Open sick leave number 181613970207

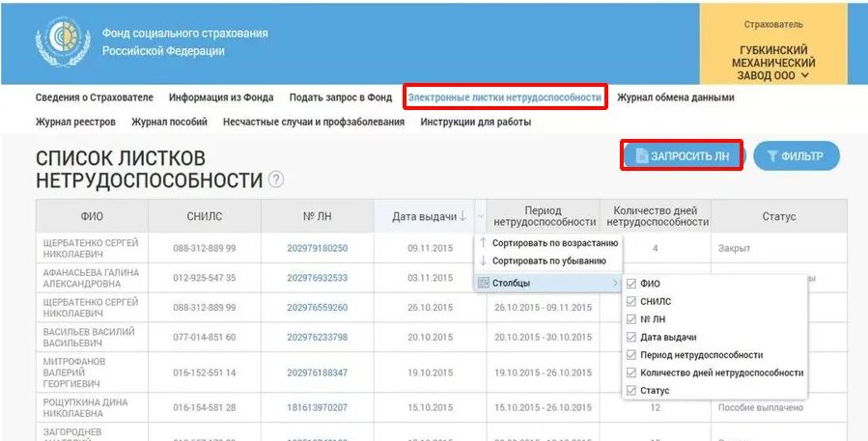318,408
